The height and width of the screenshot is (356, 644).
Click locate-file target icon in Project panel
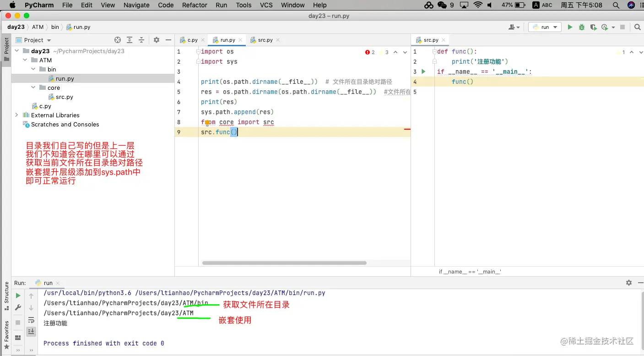coord(118,40)
